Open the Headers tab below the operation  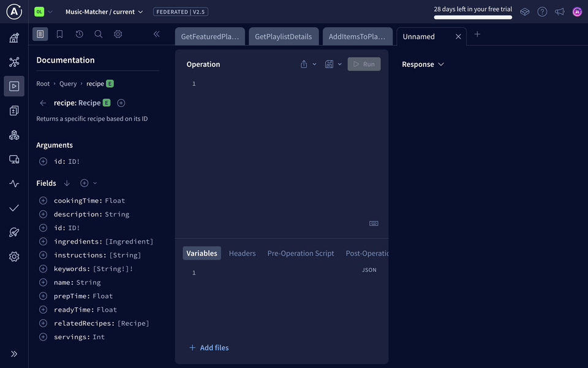click(242, 253)
